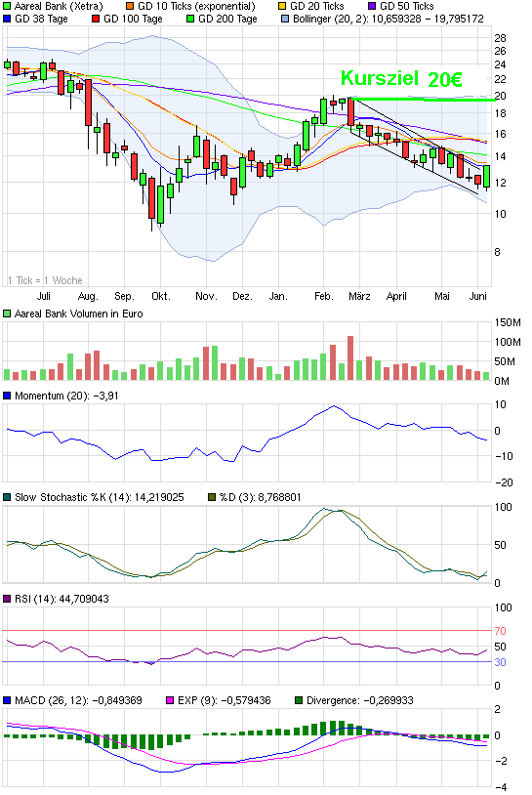
Task: Click the 'GD 50 Ticks' label
Action: (x=407, y=7)
